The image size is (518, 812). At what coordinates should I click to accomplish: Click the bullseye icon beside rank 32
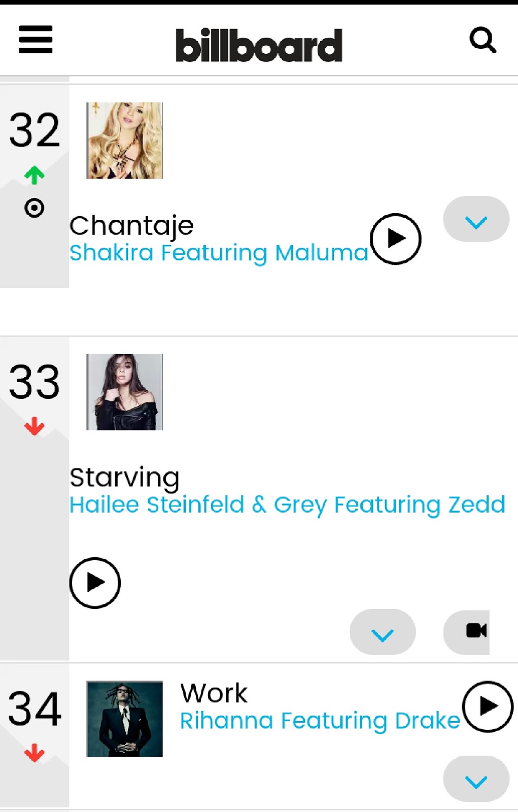pyautogui.click(x=34, y=208)
